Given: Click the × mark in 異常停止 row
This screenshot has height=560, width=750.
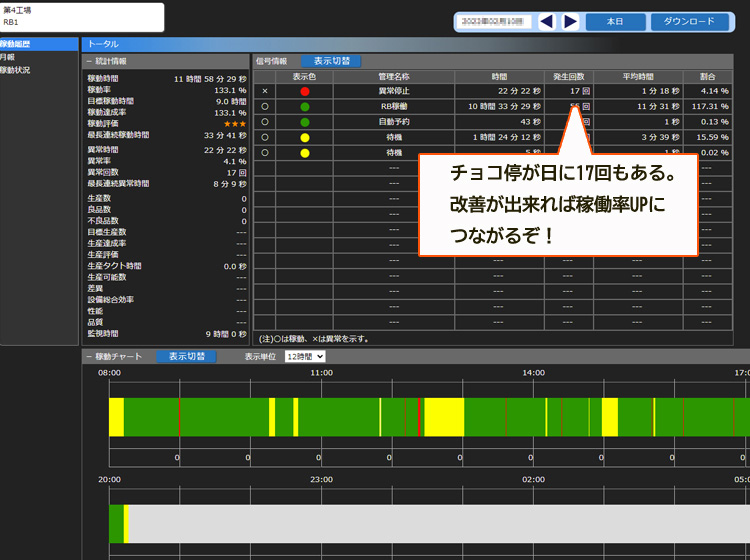Looking at the screenshot, I should click(x=264, y=91).
